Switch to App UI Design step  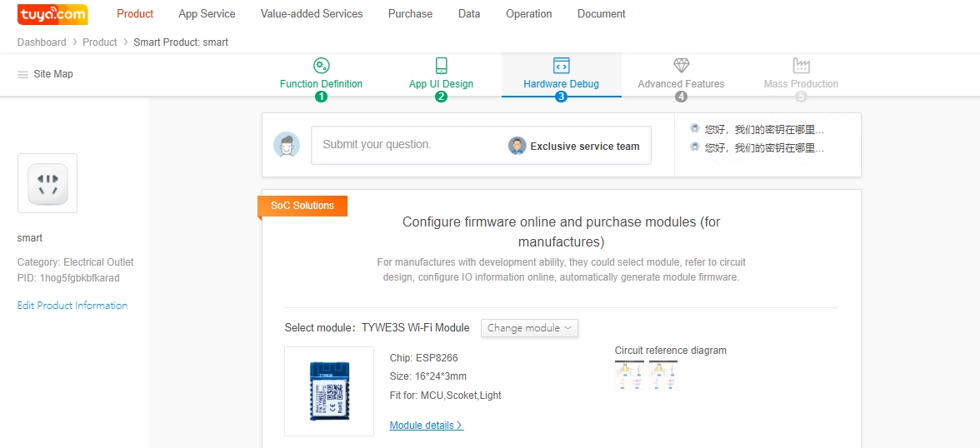coord(442,84)
